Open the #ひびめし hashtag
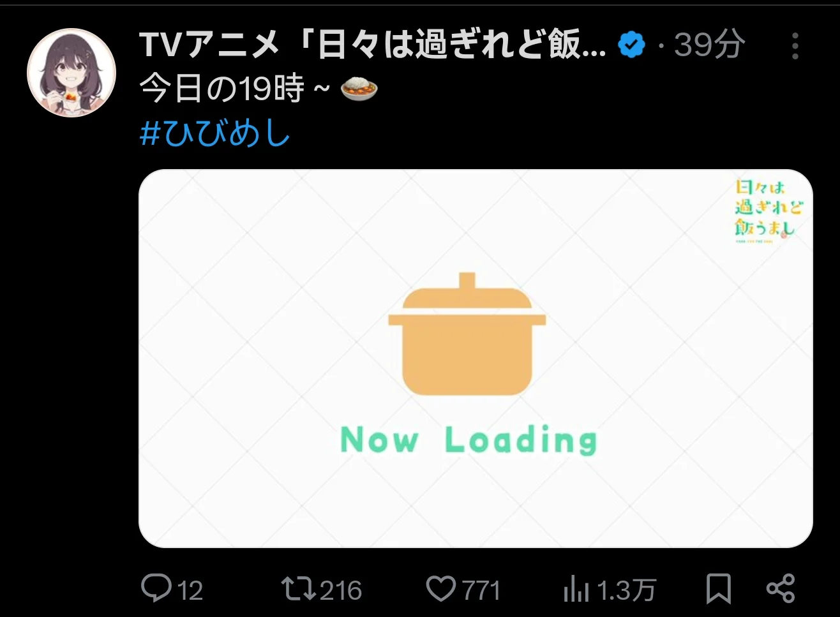Image resolution: width=840 pixels, height=617 pixels. pos(215,134)
